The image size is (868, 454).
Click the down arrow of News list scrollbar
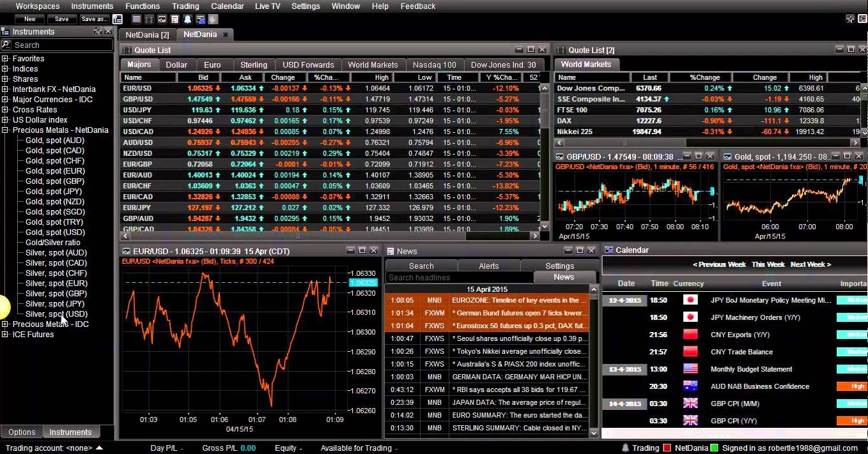tap(594, 433)
